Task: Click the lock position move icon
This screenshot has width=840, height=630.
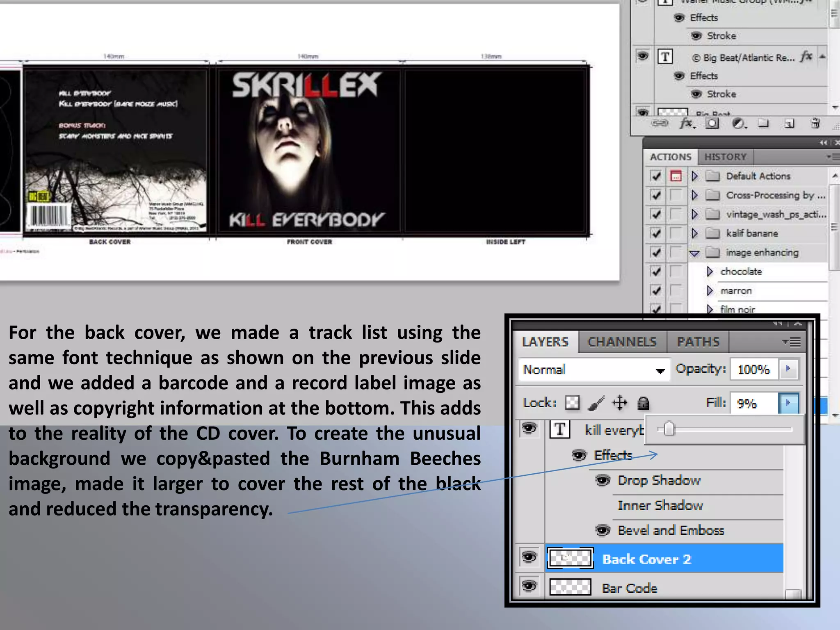Action: tap(619, 403)
